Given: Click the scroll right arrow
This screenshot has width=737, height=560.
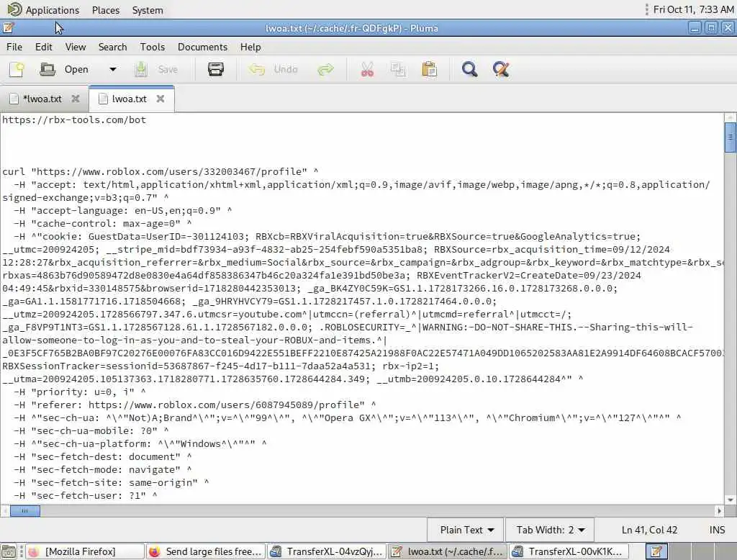Looking at the screenshot, I should tap(719, 510).
